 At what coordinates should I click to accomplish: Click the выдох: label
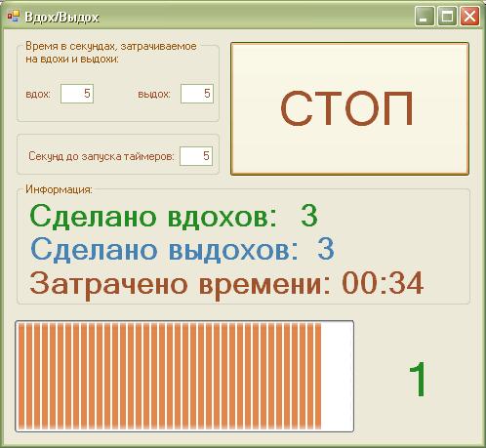click(154, 95)
